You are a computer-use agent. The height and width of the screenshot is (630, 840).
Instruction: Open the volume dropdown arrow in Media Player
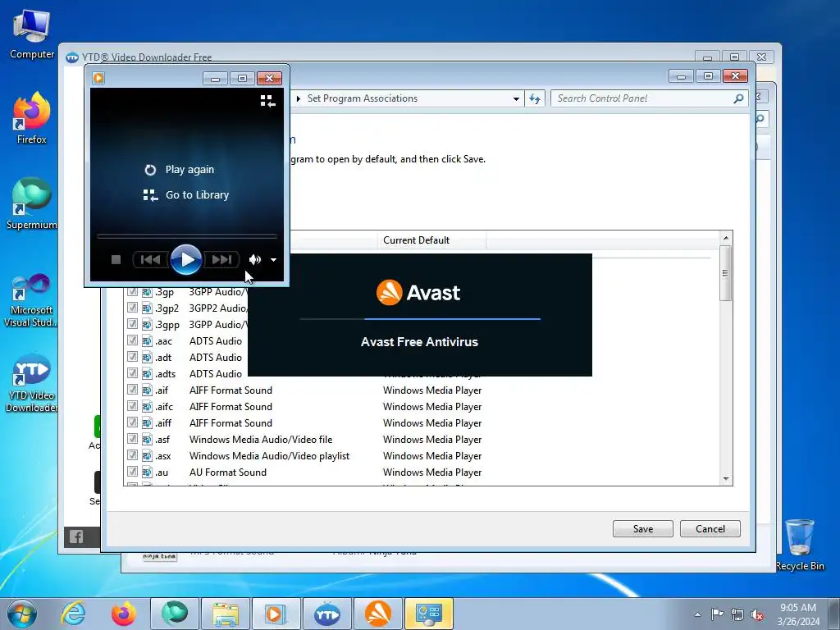(x=274, y=260)
